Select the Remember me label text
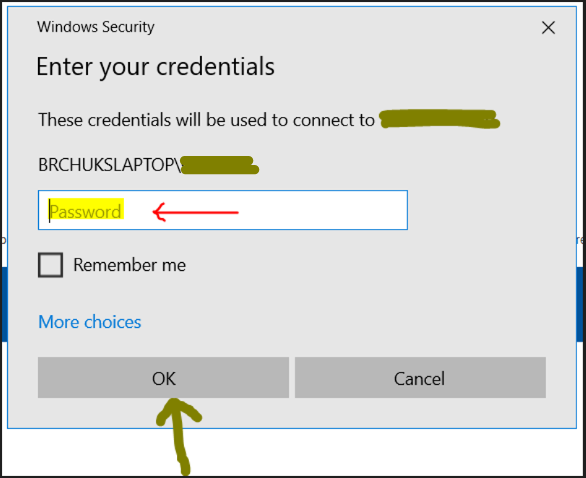Image resolution: width=586 pixels, height=478 pixels. point(129,265)
